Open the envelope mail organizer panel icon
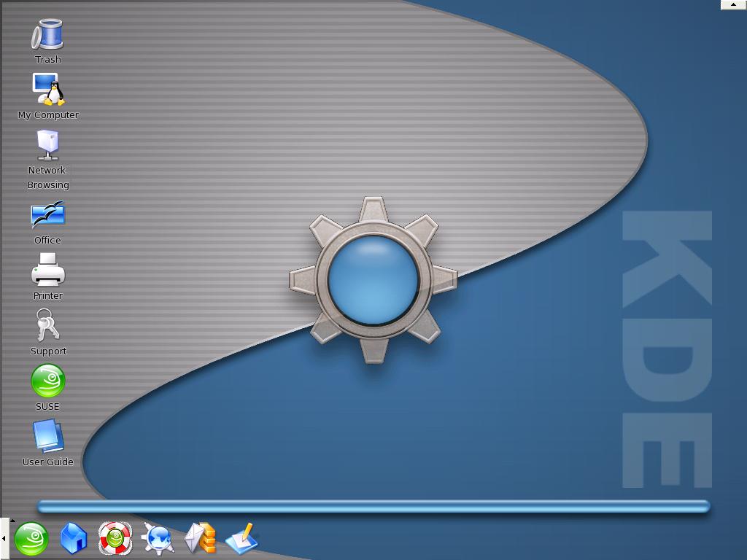This screenshot has height=560, width=747. 200,538
